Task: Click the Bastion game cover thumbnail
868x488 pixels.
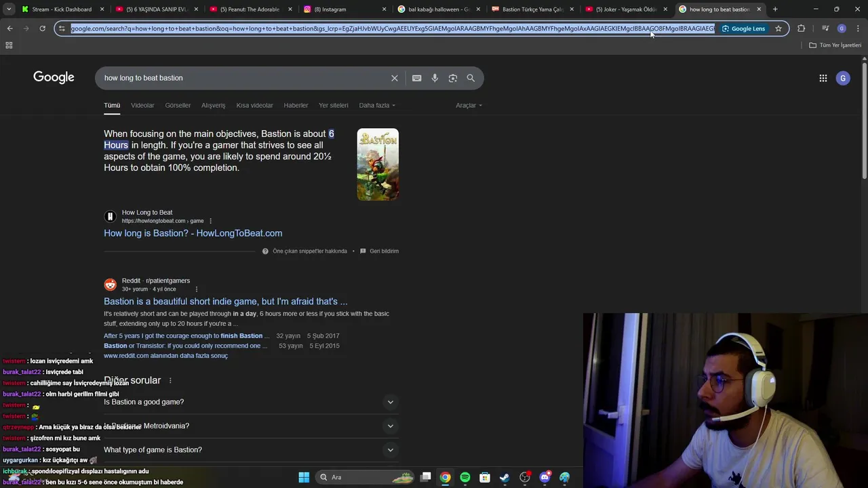Action: (378, 165)
